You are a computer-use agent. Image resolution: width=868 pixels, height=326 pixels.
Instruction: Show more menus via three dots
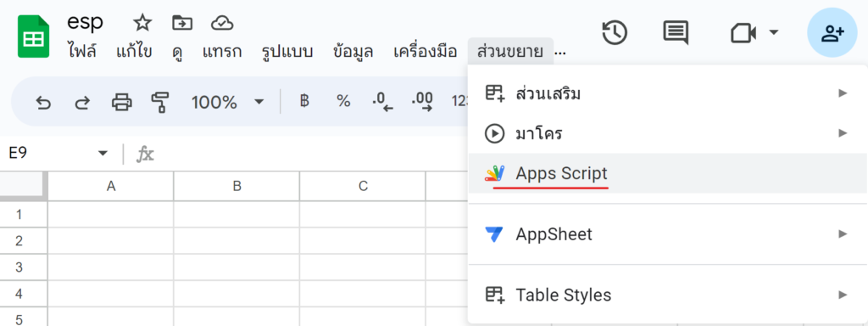[560, 53]
